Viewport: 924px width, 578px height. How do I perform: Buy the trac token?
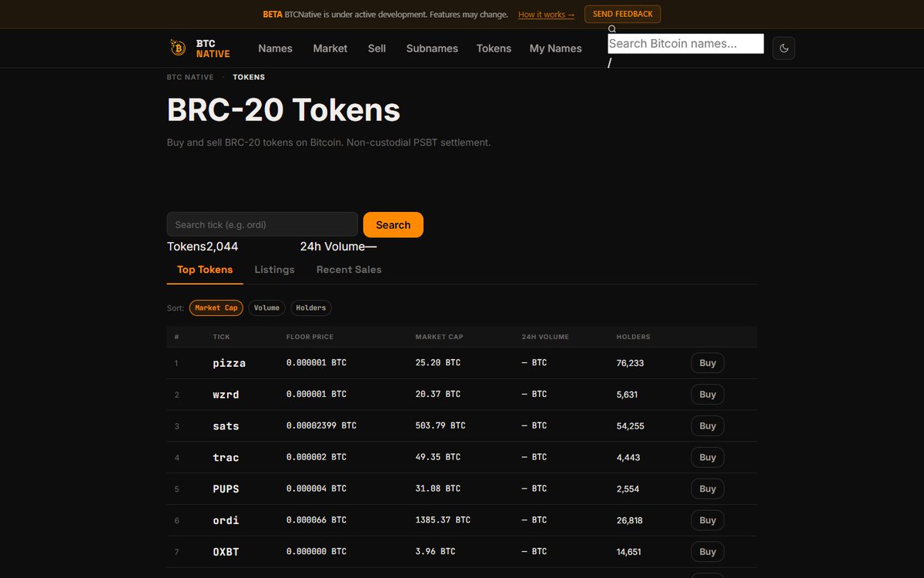pos(708,458)
